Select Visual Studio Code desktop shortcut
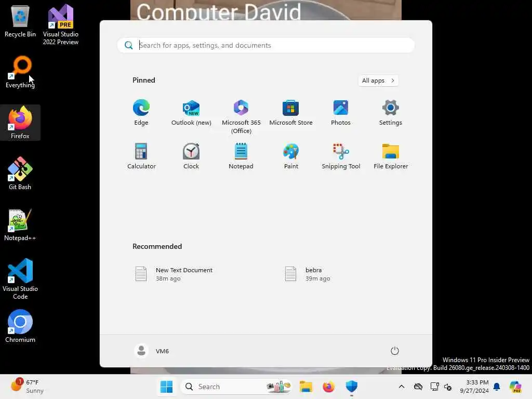The image size is (532, 399). 20,279
